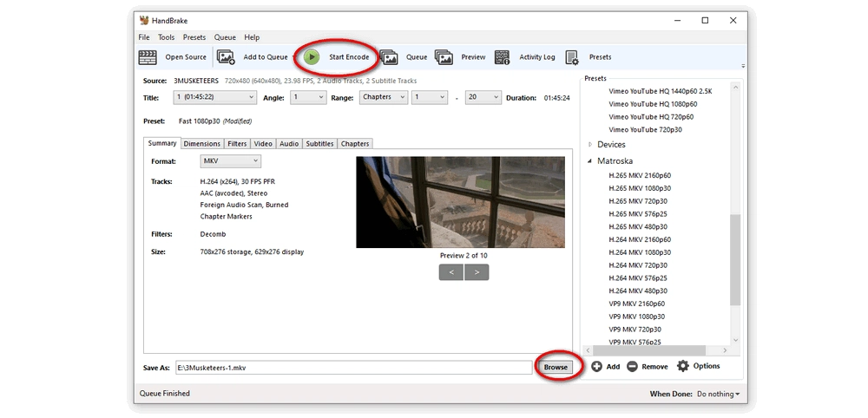Open the Queue from the toolbar icon
Image resolution: width=868 pixels, height=418 pixels.
pyautogui.click(x=389, y=57)
